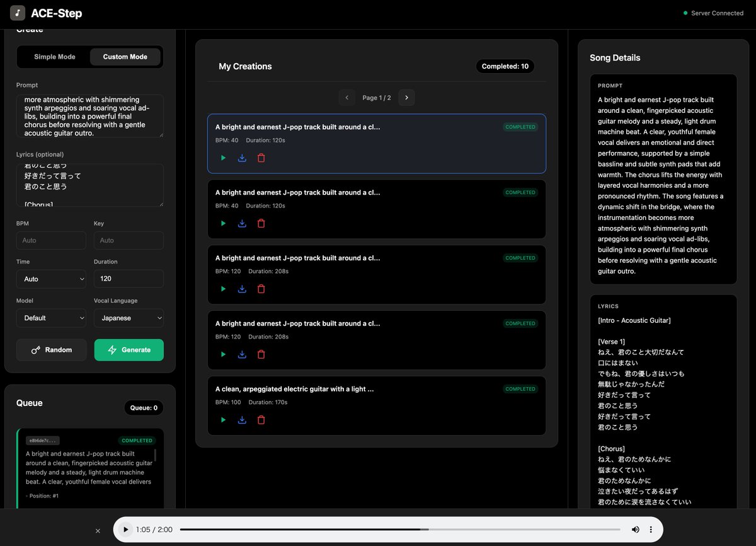This screenshot has height=546, width=756.
Task: Click the queue item description scrollbar
Action: 155,455
